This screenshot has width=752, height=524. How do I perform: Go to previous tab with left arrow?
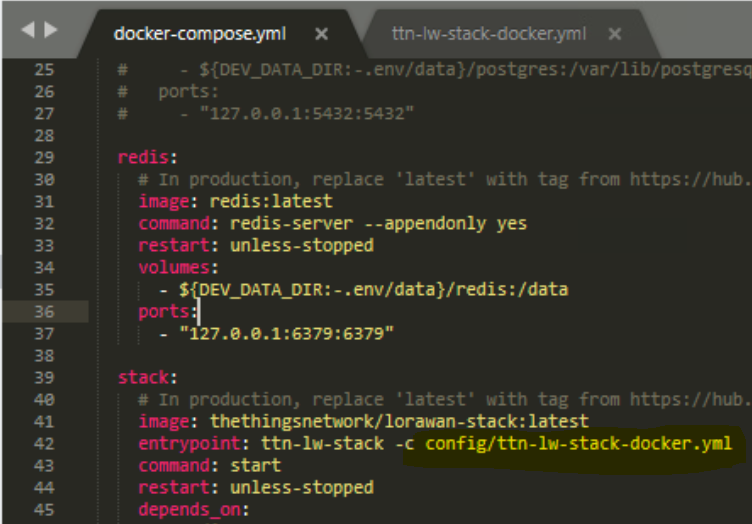point(28,30)
